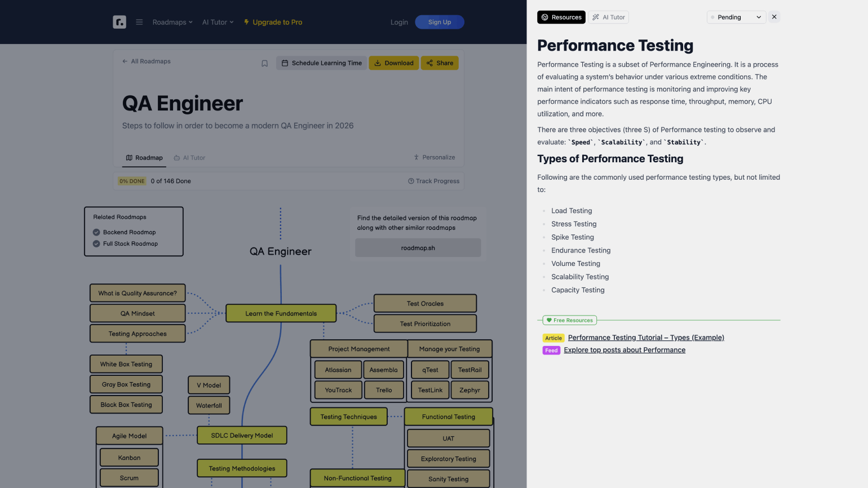Screen dimensions: 868x488
Task: Toggle the Full Stack Roadmap check
Action: click(x=96, y=244)
